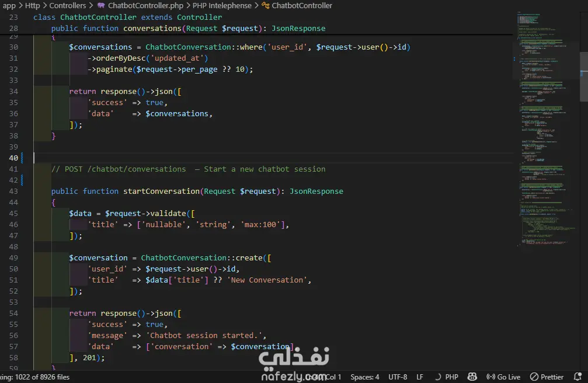Click line number 43 in gutter
This screenshot has width=588, height=383.
[13, 191]
